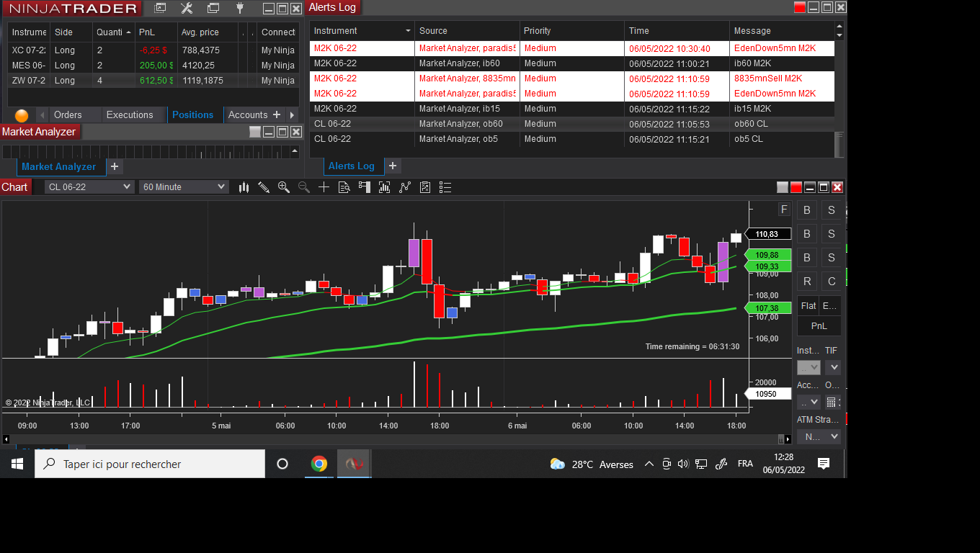Image resolution: width=980 pixels, height=553 pixels.
Task: Switch to the Orders tab
Action: point(68,115)
